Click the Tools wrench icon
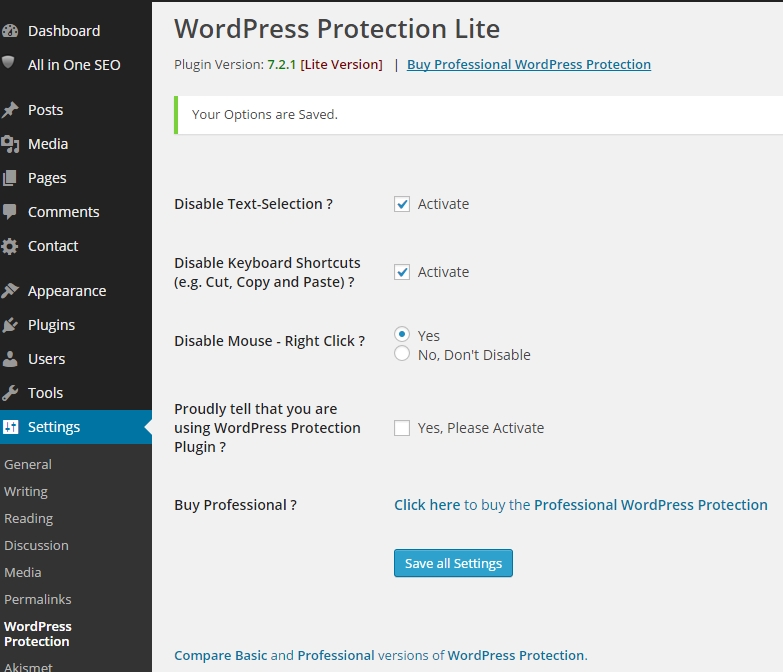The height and width of the screenshot is (672, 783). (10, 393)
